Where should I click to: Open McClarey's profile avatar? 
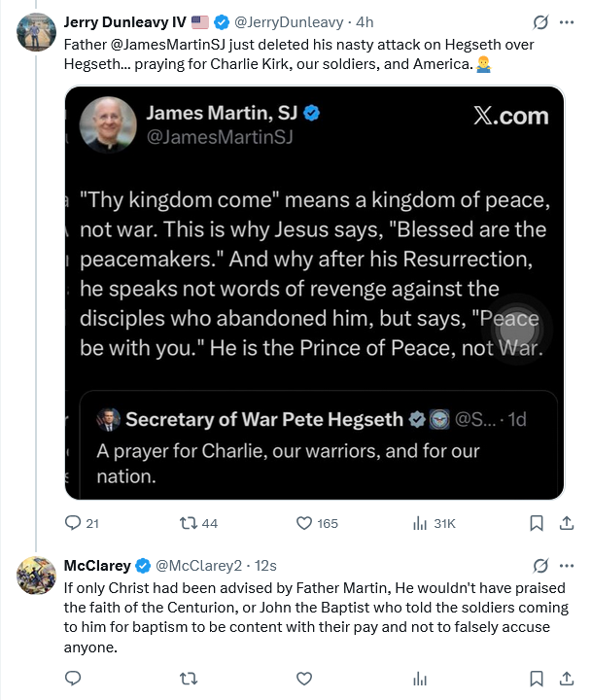pyautogui.click(x=37, y=576)
